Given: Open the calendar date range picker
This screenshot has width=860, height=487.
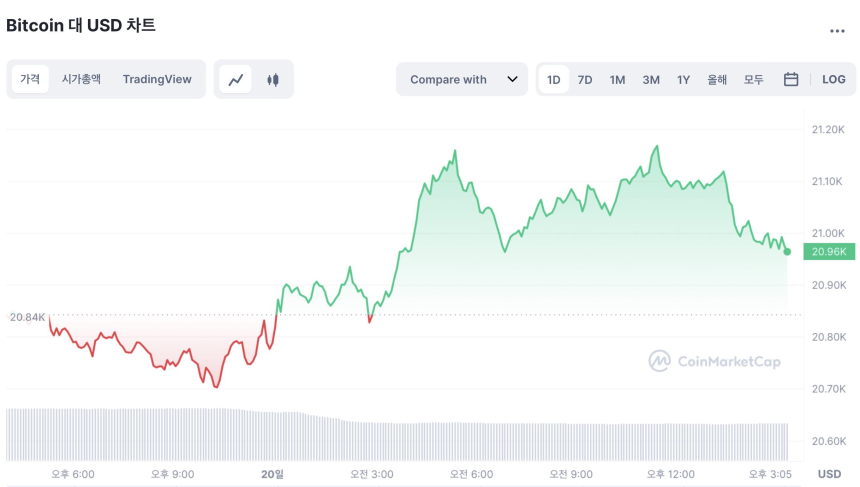Looking at the screenshot, I should [x=790, y=79].
